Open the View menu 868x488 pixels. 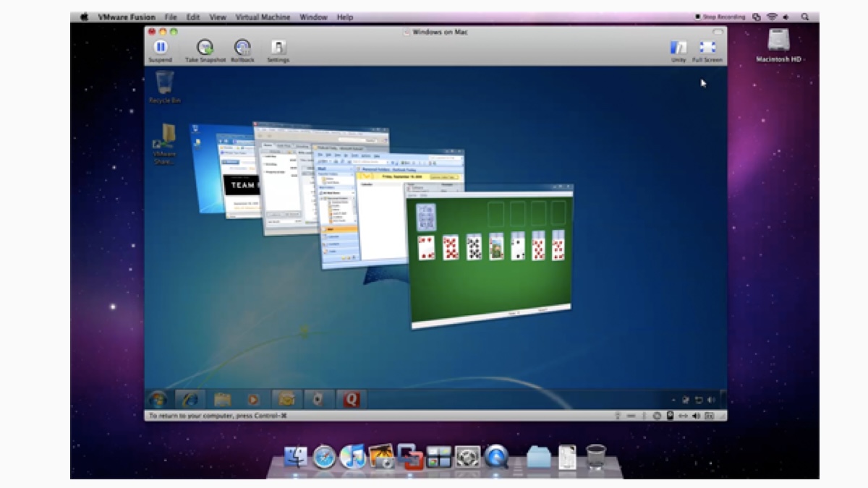217,17
